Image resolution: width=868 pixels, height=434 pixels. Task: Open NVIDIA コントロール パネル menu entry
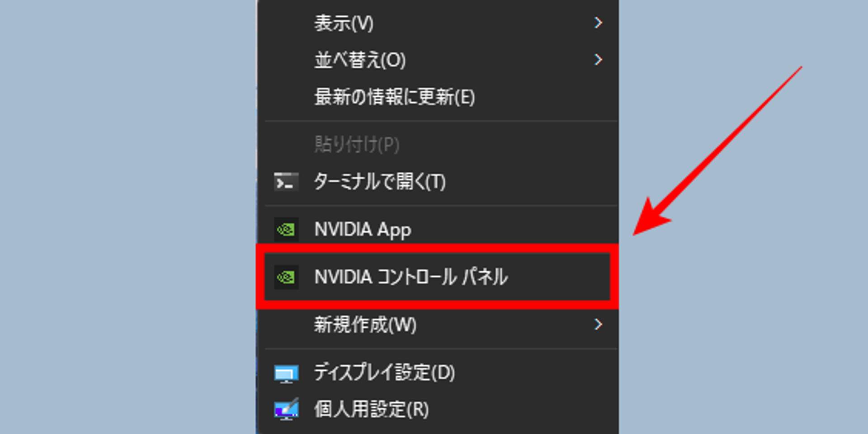[438, 277]
